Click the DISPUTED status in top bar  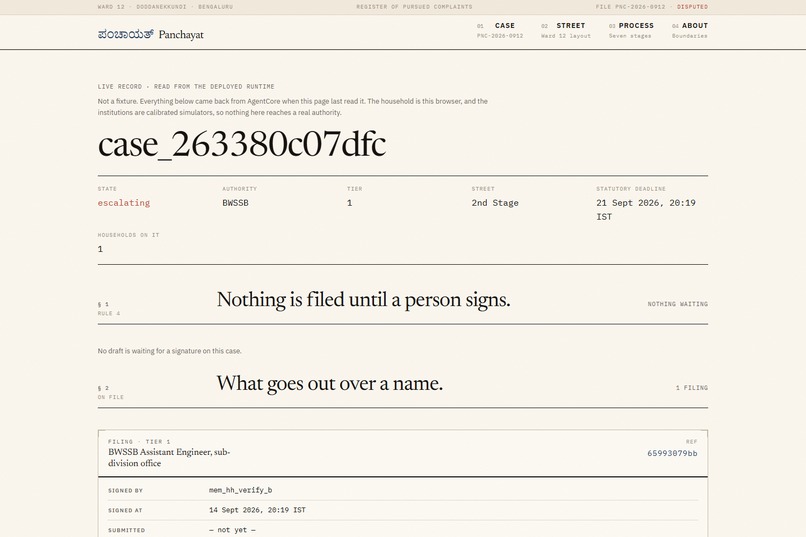tap(692, 7)
